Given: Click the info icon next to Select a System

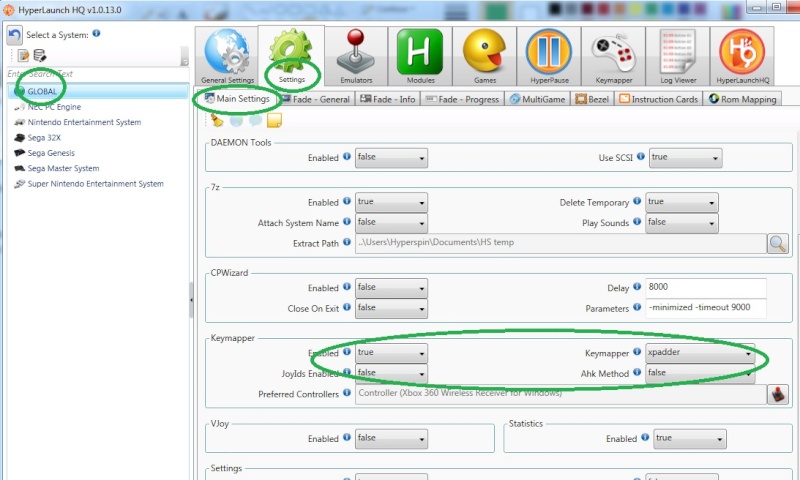Looking at the screenshot, I should pyautogui.click(x=96, y=34).
